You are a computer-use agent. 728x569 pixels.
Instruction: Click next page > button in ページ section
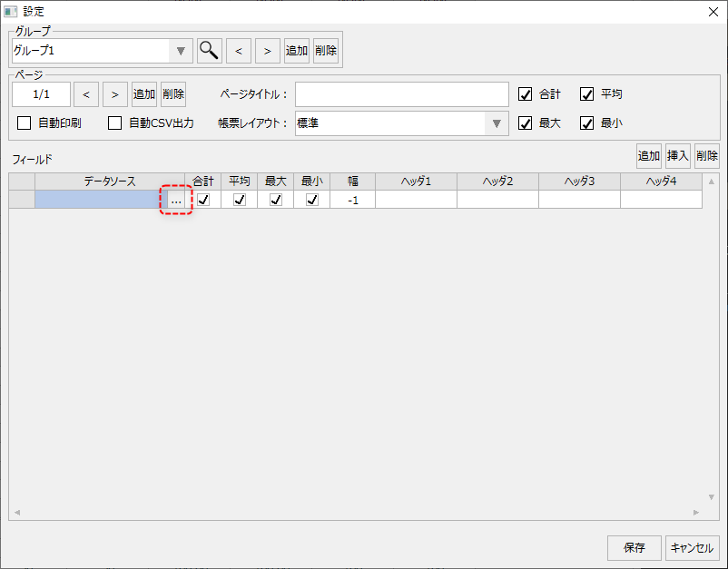click(115, 94)
